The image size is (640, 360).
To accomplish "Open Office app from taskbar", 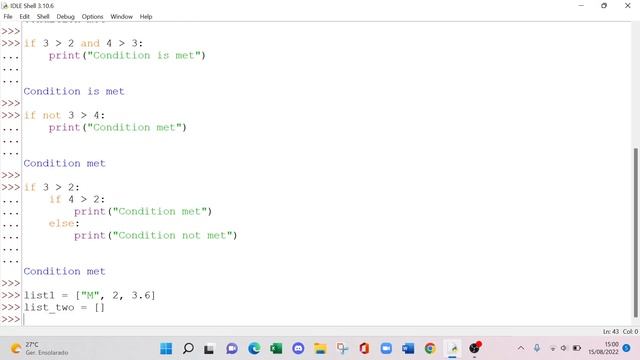I will pyautogui.click(x=364, y=349).
